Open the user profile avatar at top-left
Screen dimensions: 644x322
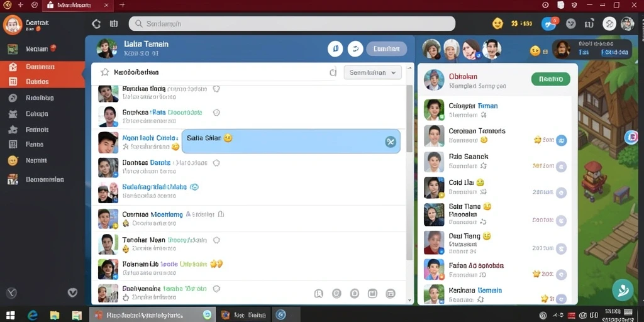pyautogui.click(x=13, y=25)
